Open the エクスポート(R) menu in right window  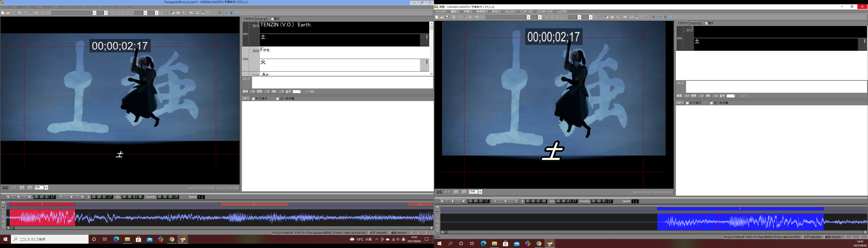[545, 12]
